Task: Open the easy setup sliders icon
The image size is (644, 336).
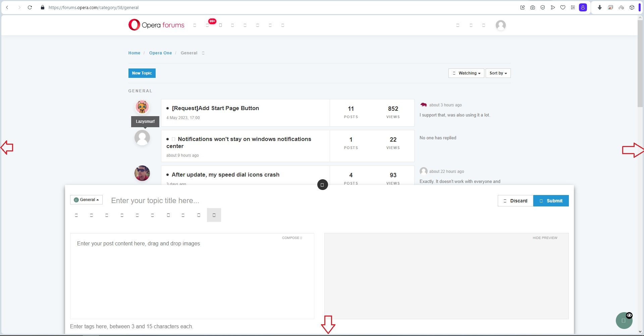Action: click(x=573, y=7)
